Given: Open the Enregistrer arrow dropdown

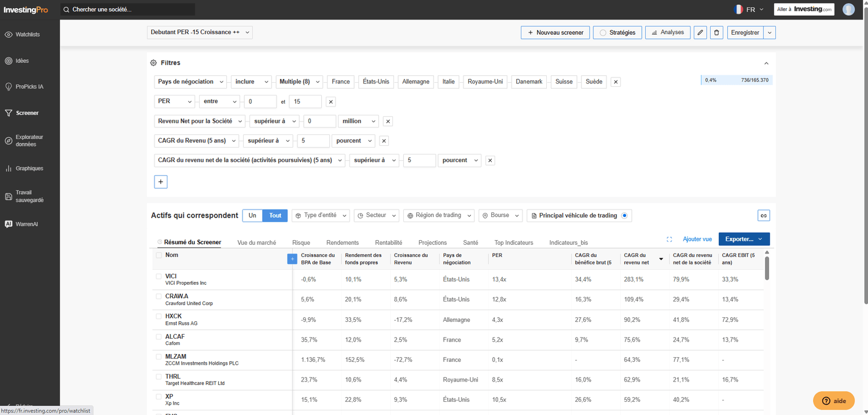Looking at the screenshot, I should coord(770,32).
